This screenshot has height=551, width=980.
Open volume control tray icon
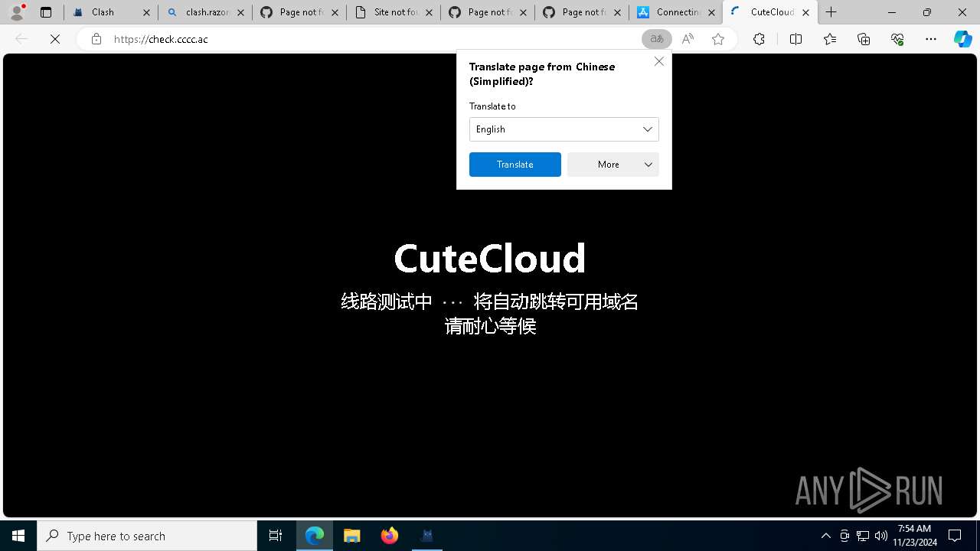click(881, 536)
